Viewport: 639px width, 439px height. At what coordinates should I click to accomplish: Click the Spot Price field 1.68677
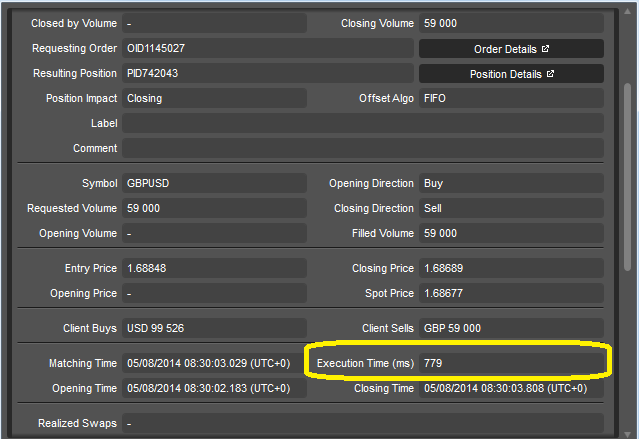511,293
